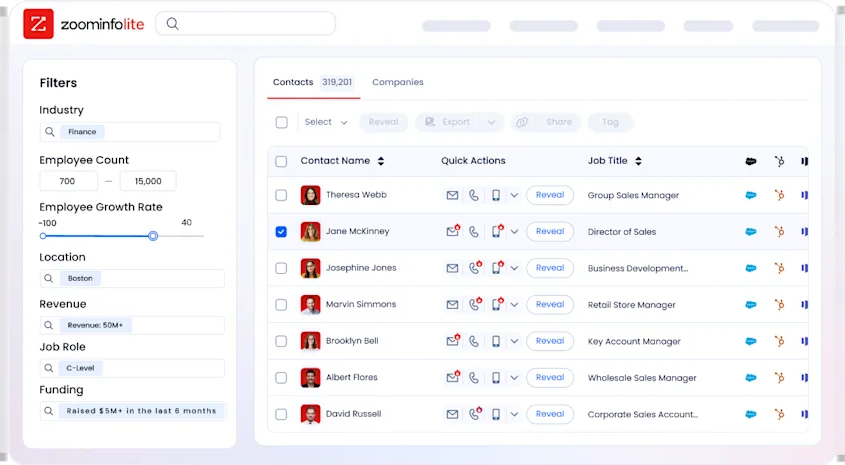Reveal contact info for Jane McKinney
Viewport: 845px width, 465px height.
(550, 232)
